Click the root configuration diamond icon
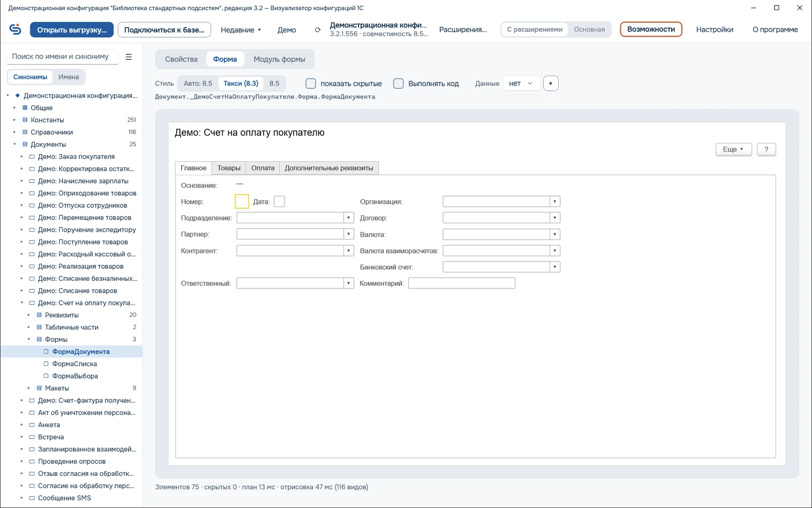 point(18,96)
